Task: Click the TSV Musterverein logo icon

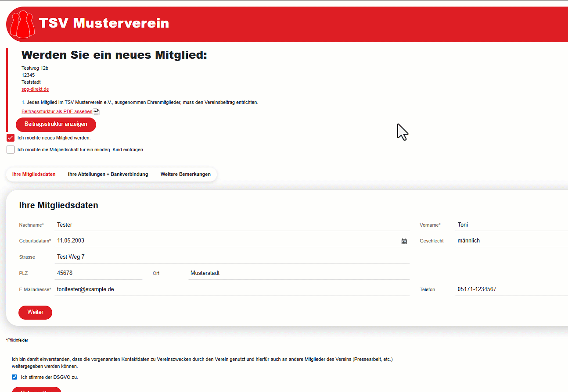Action: [x=22, y=25]
